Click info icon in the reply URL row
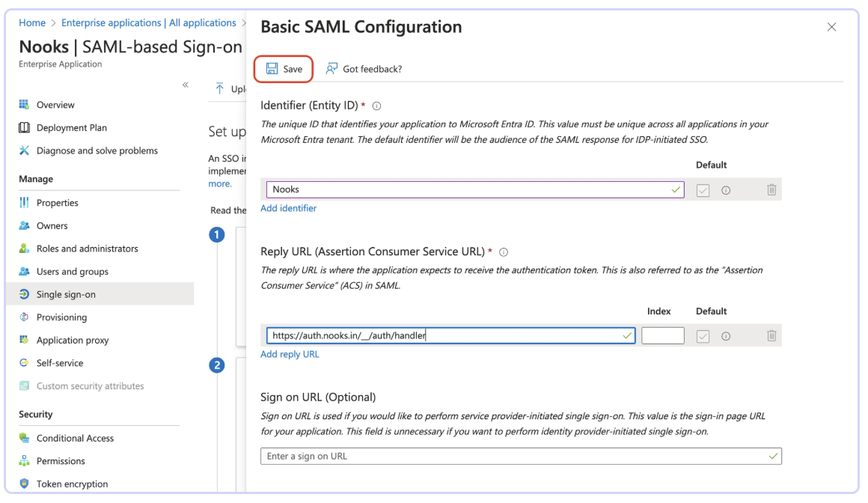Viewport: 868px width, 503px height. pyautogui.click(x=726, y=336)
